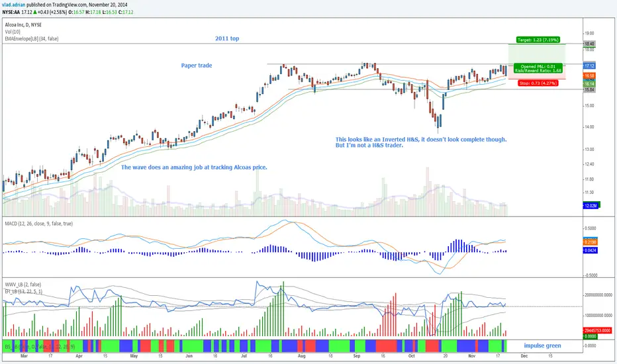Viewport: 617px width, 364px height.
Task: Click the Jul label on time axis
Action: [x=244, y=356]
